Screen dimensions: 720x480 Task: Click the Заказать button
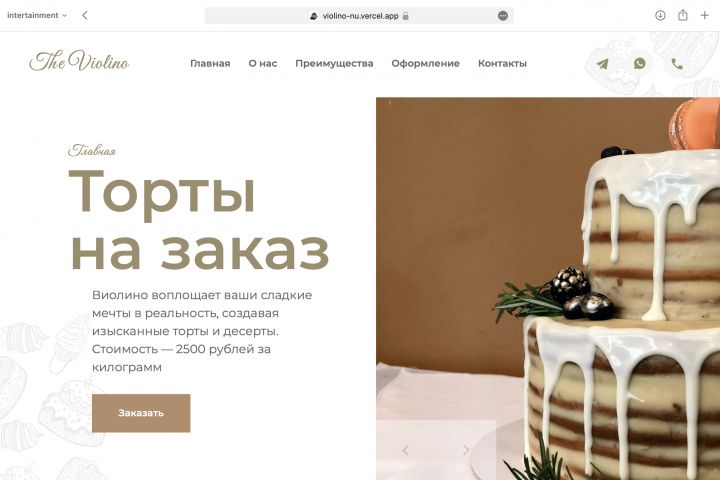(x=141, y=413)
